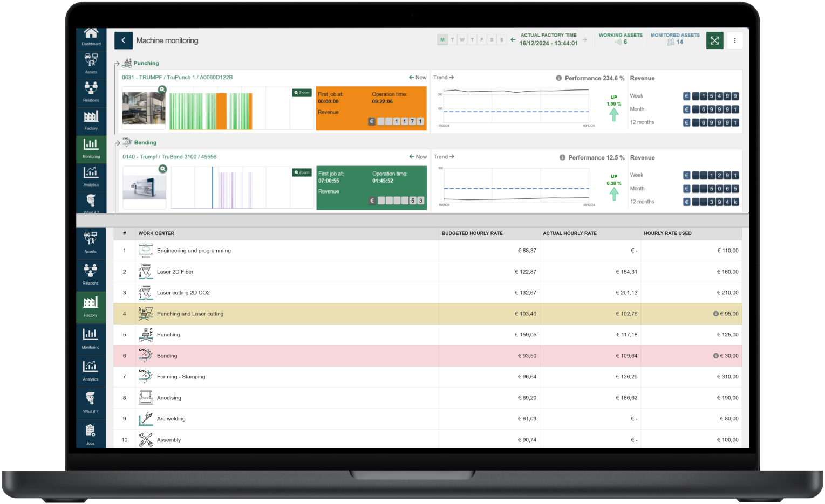Click info icon in Bending row rate
This screenshot has width=825, height=504.
(x=715, y=356)
